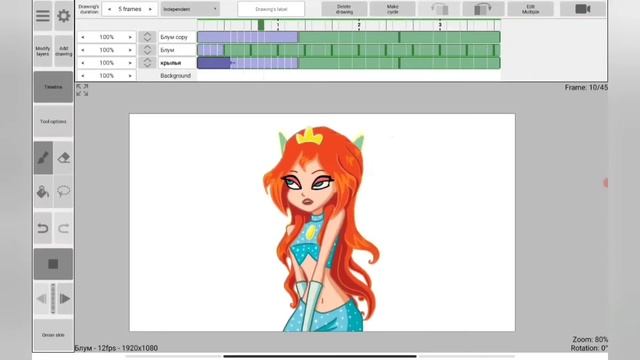Toggle the Tool options panel
This screenshot has height=360, width=640.
coord(53,122)
